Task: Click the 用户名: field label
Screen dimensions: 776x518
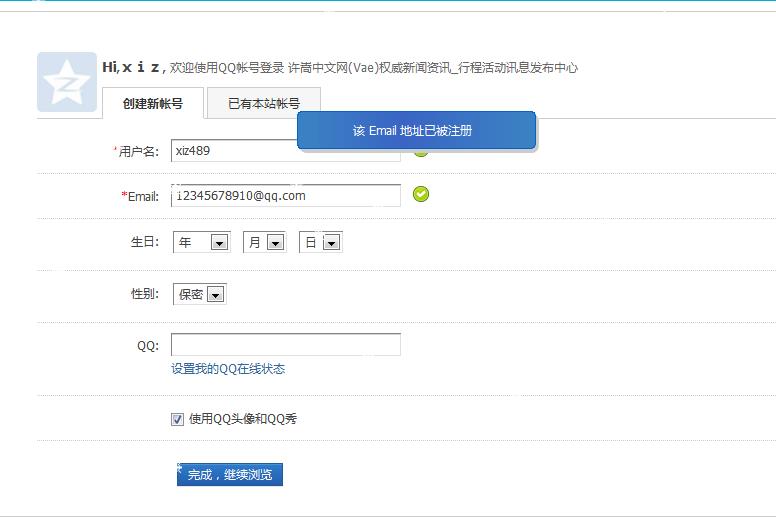Action: (137, 151)
